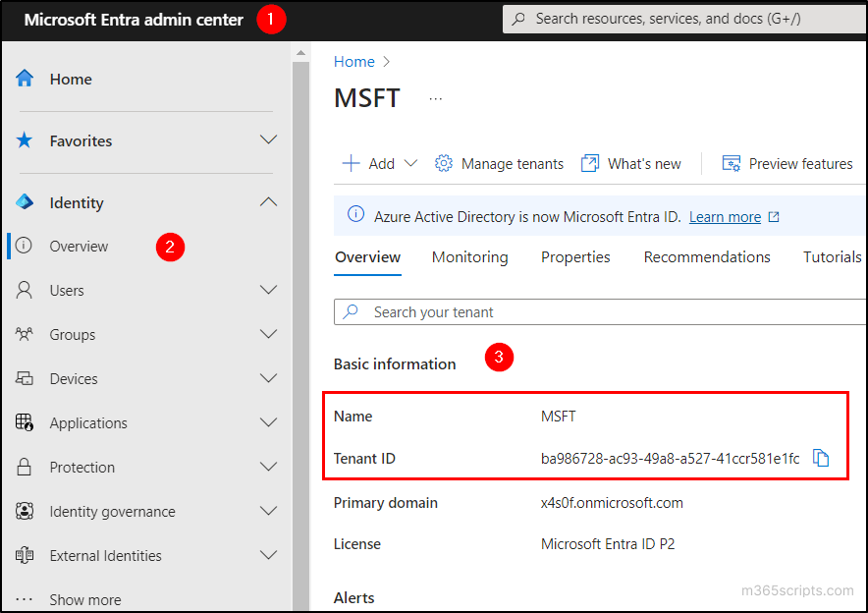The image size is (868, 613).
Task: Select the Groups sidebar icon
Action: tap(25, 334)
